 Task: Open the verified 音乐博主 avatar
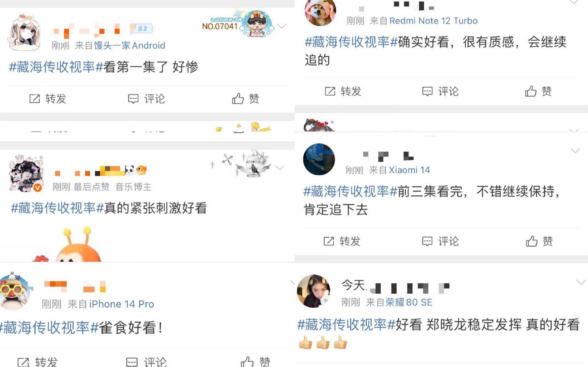[26, 174]
